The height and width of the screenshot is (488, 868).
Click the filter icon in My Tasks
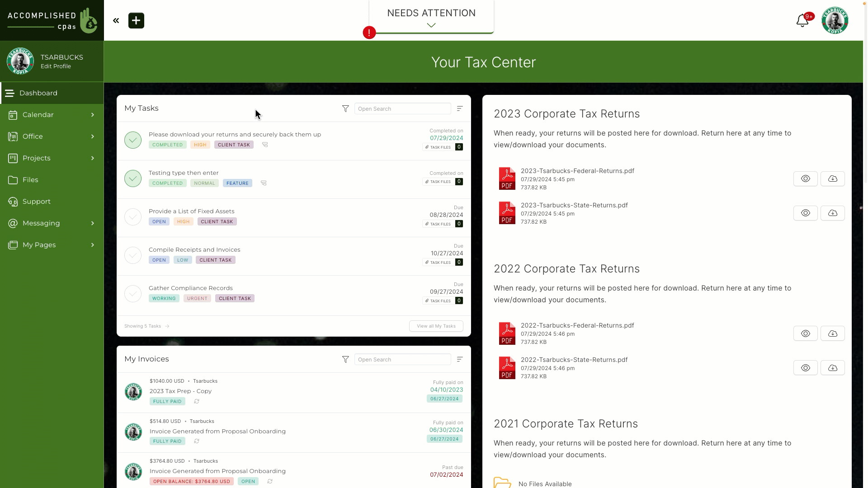345,108
